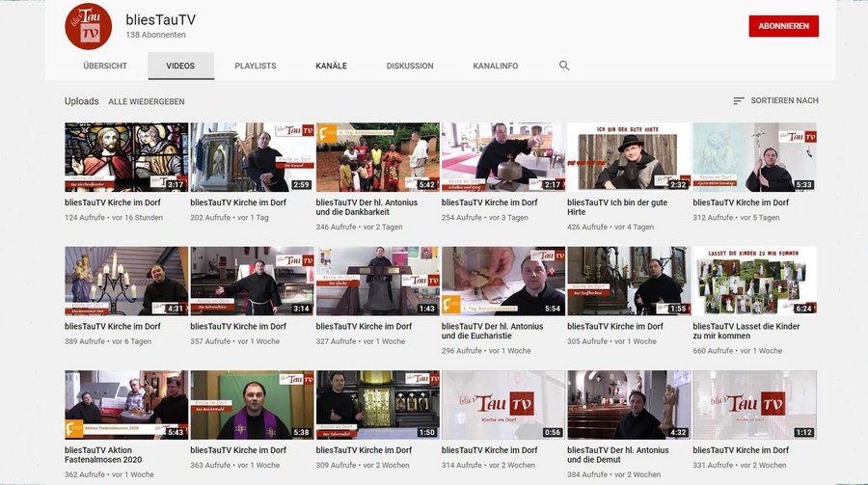This screenshot has width=868, height=485.
Task: Click the '296 Aufrufe • vor 1 Woche' text
Action: coord(486,351)
